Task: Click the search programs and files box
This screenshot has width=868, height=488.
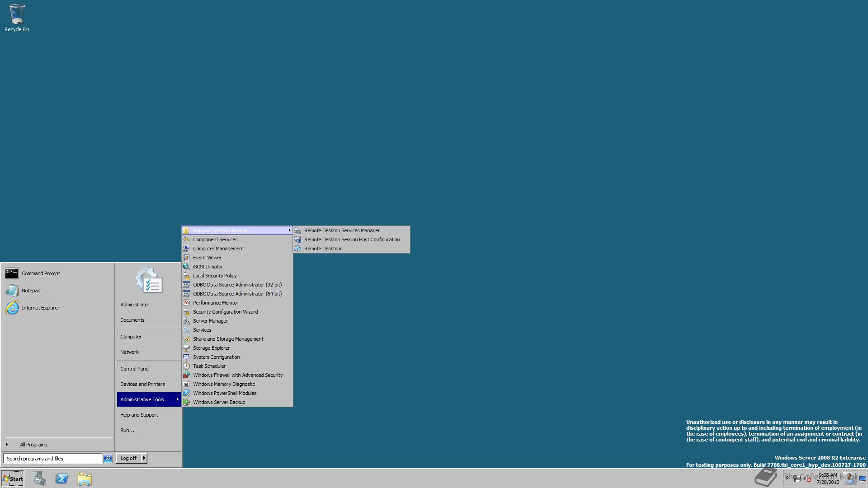Action: point(53,459)
